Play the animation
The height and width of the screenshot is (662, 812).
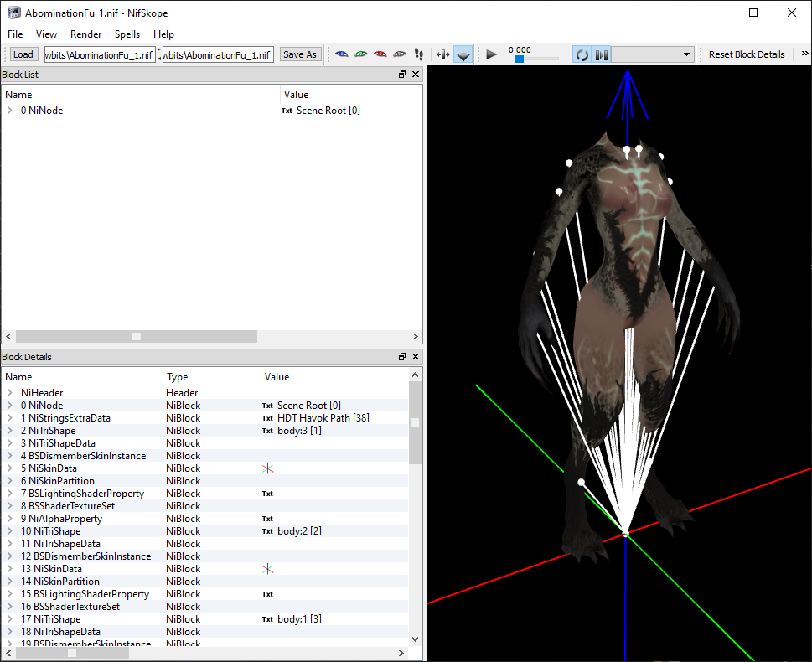pyautogui.click(x=492, y=54)
